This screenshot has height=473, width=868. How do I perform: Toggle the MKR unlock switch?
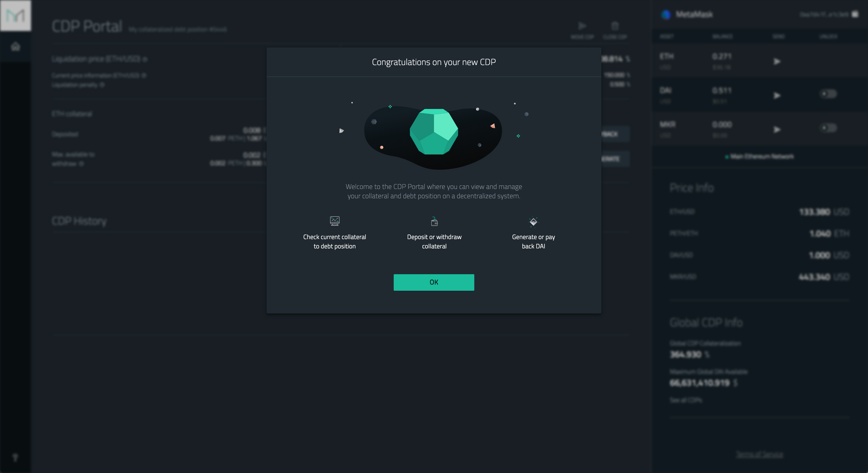point(828,128)
